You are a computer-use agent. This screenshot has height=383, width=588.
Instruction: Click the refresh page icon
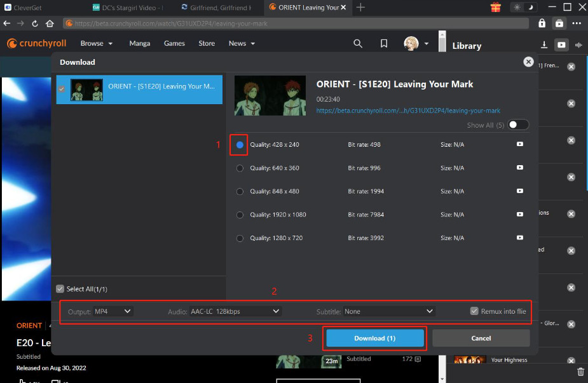(36, 24)
